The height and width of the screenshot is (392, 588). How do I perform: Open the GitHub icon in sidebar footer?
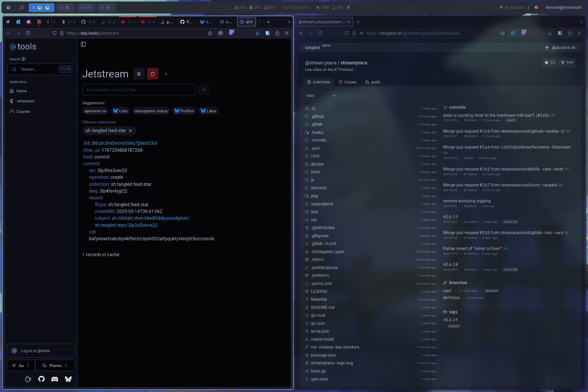tap(41, 379)
